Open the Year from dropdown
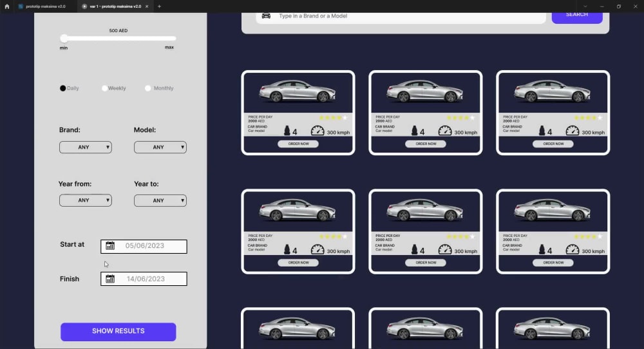This screenshot has width=644, height=349. click(86, 200)
